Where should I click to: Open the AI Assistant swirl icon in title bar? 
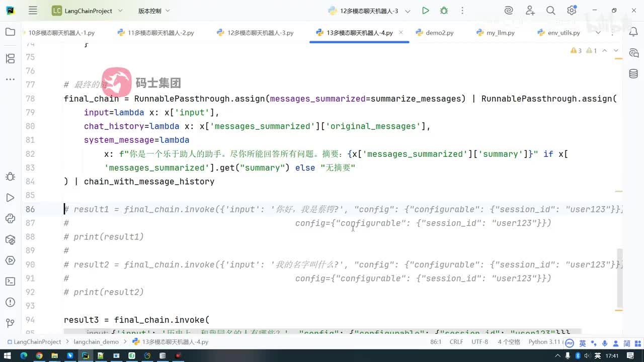[509, 11]
